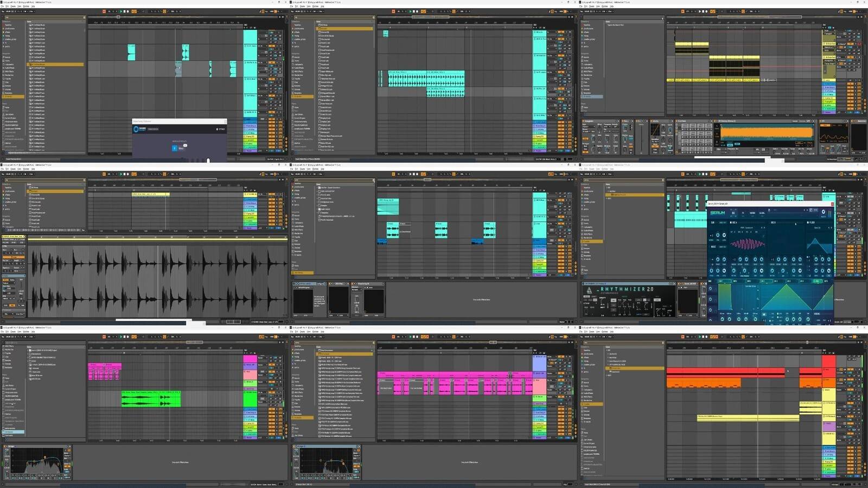Image resolution: width=868 pixels, height=488 pixels.
Task: Click the Rhythmizer 2.0 triangle logo icon
Action: 589,290
